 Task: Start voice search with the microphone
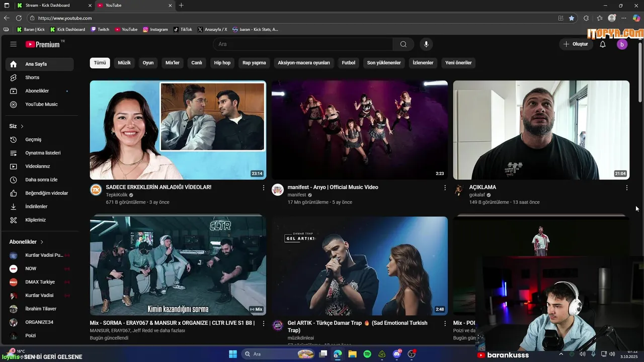(426, 44)
